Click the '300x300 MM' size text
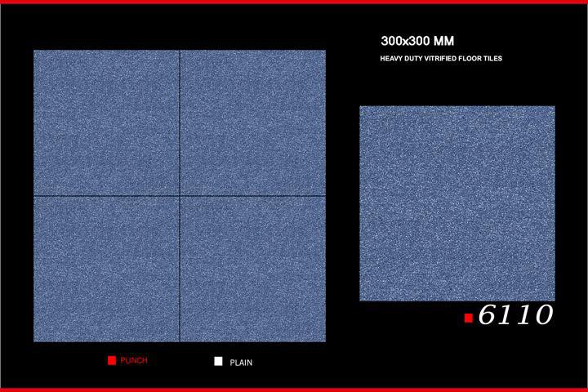588x392 pixels. coord(417,41)
